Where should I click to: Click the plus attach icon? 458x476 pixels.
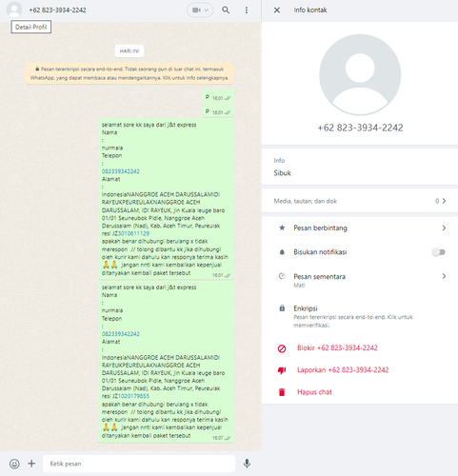coord(31,464)
